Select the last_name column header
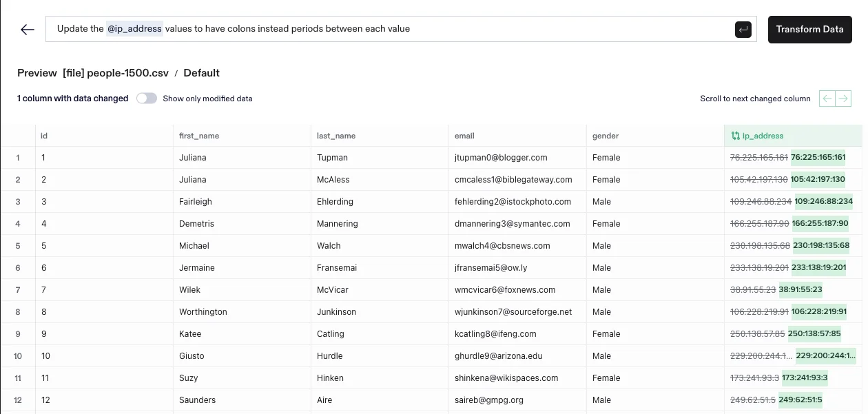Screen dimensions: 868x414 (336, 136)
